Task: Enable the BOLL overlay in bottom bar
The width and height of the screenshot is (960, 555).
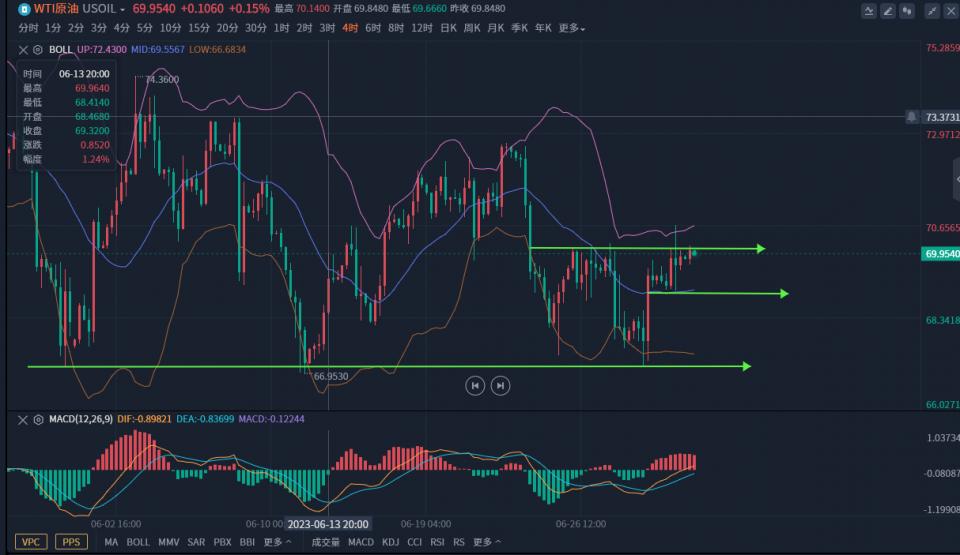Action: click(x=138, y=542)
